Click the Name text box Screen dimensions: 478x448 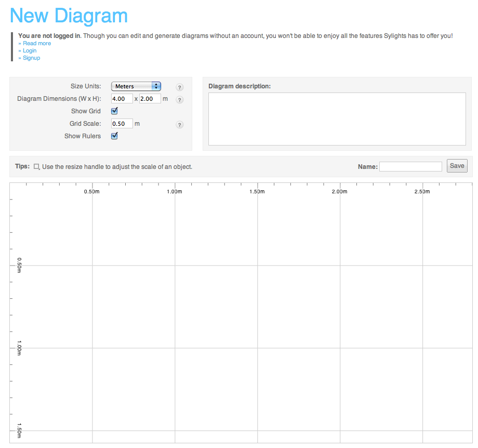point(410,166)
